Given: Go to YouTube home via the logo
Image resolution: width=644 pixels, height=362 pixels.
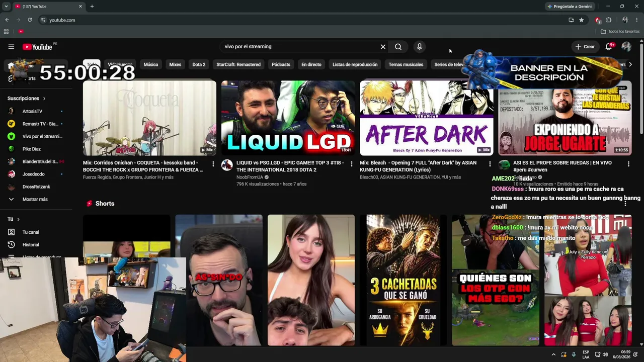Looking at the screenshot, I should click(37, 47).
